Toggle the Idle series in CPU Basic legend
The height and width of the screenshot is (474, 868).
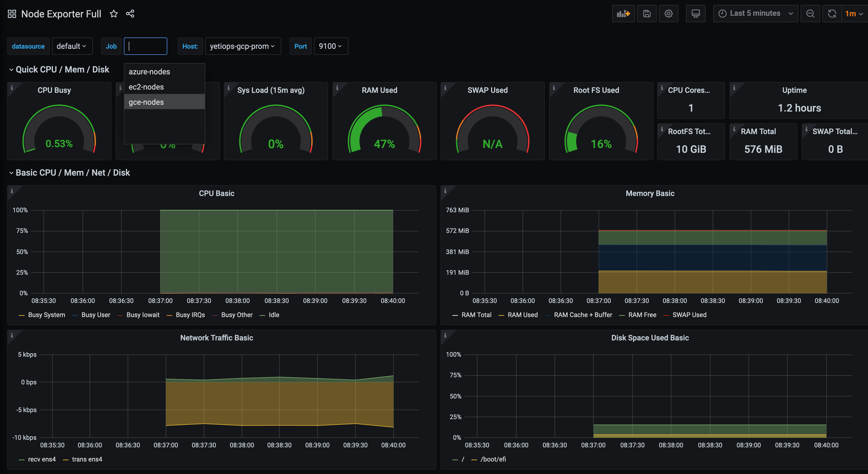coord(274,315)
